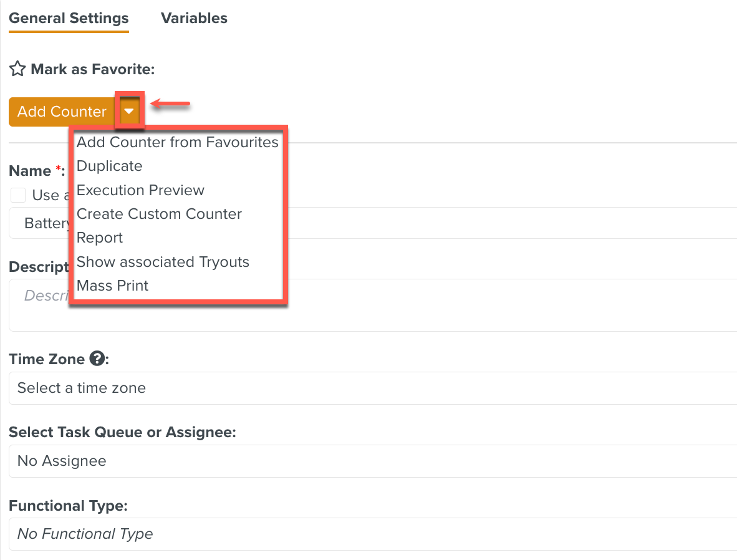
Task: Switch to the Variables tab
Action: (193, 18)
